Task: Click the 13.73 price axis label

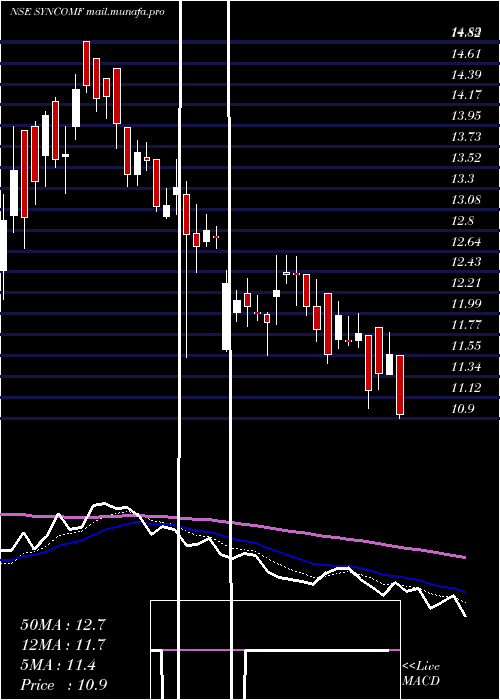Action: click(466, 137)
